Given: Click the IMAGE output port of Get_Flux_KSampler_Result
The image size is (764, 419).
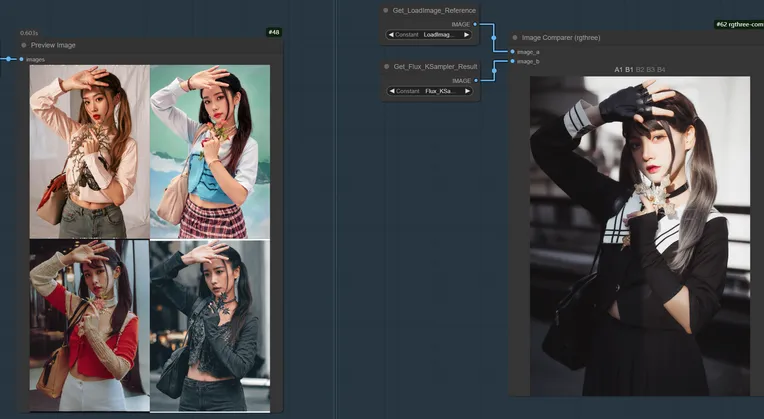Looking at the screenshot, I should (x=476, y=81).
